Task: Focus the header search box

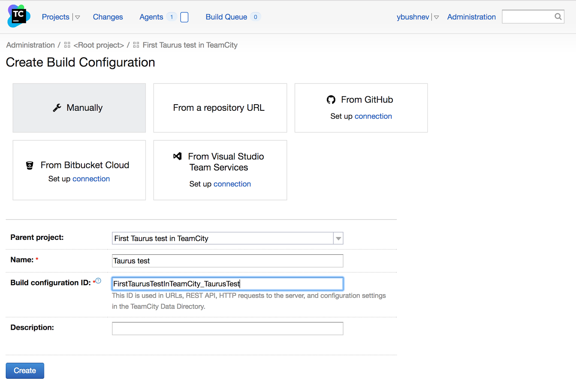Action: click(533, 17)
